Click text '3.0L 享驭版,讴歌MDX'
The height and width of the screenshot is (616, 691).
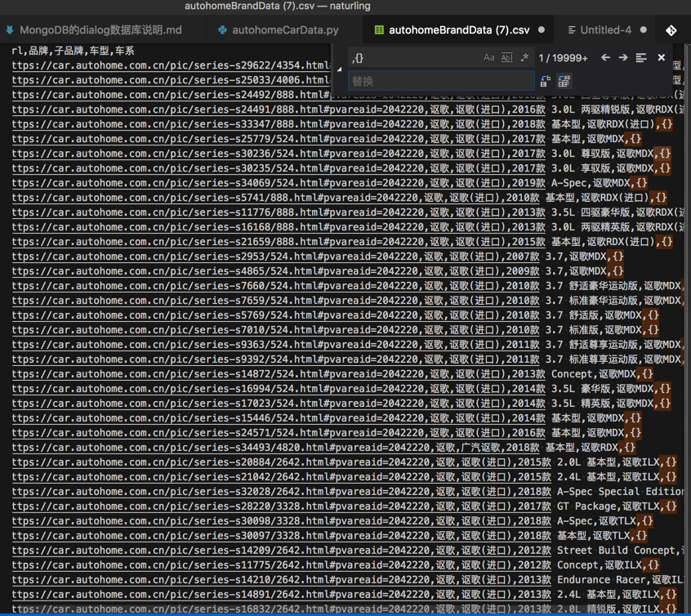[x=603, y=168]
